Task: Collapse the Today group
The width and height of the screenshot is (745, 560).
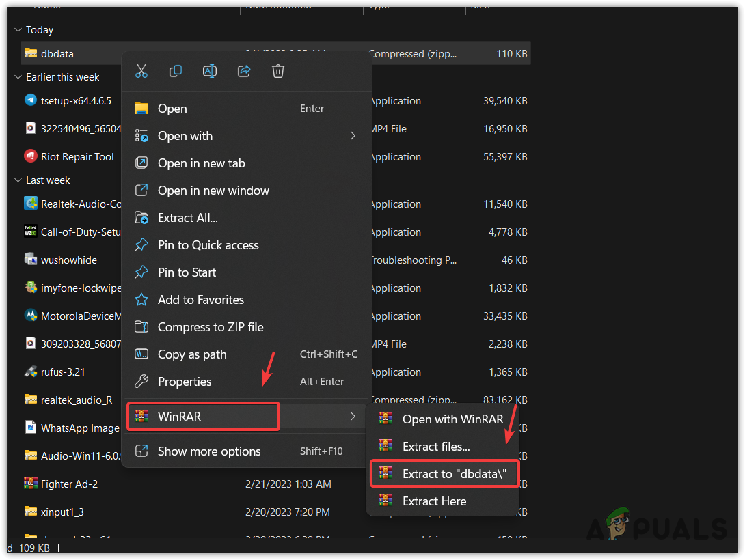Action: pyautogui.click(x=17, y=29)
